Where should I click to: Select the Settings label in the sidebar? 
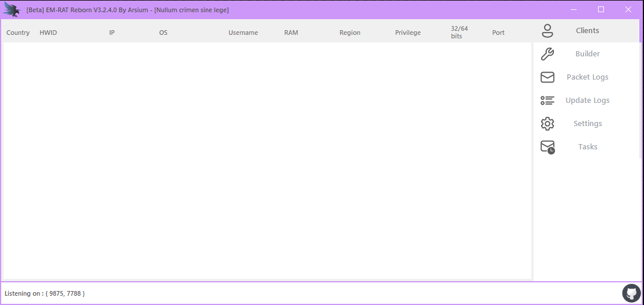[588, 124]
